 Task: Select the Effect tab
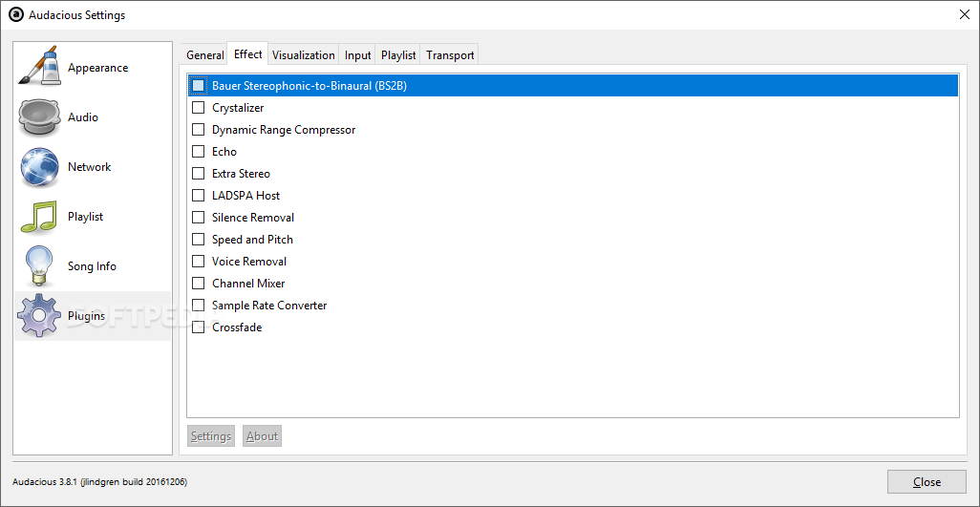248,53
